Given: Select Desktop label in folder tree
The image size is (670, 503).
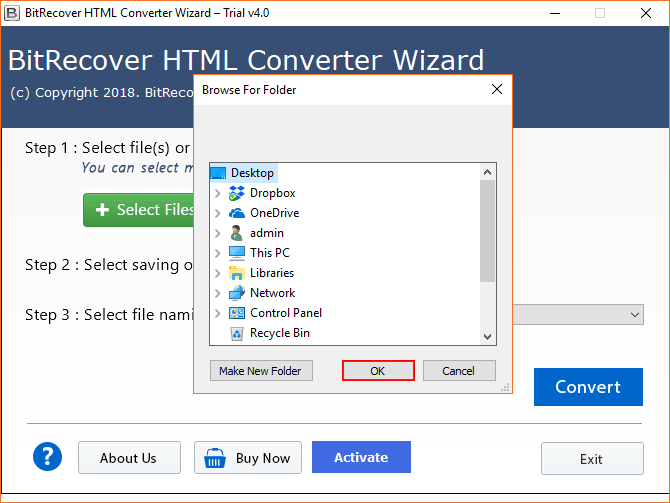Looking at the screenshot, I should (x=252, y=173).
